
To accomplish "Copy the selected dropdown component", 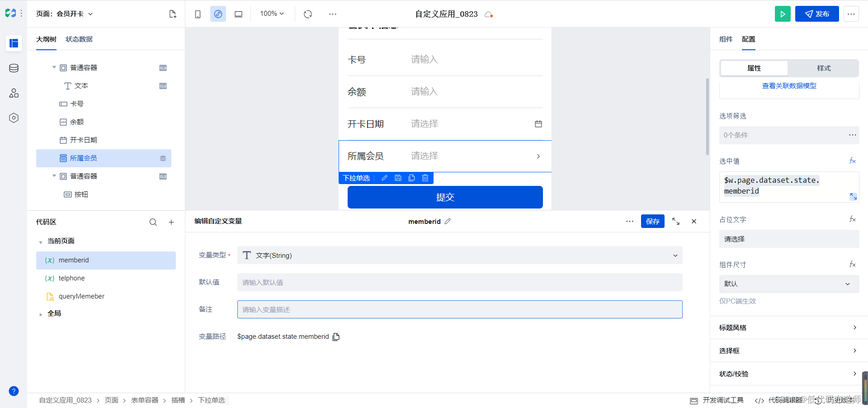I will pyautogui.click(x=411, y=178).
